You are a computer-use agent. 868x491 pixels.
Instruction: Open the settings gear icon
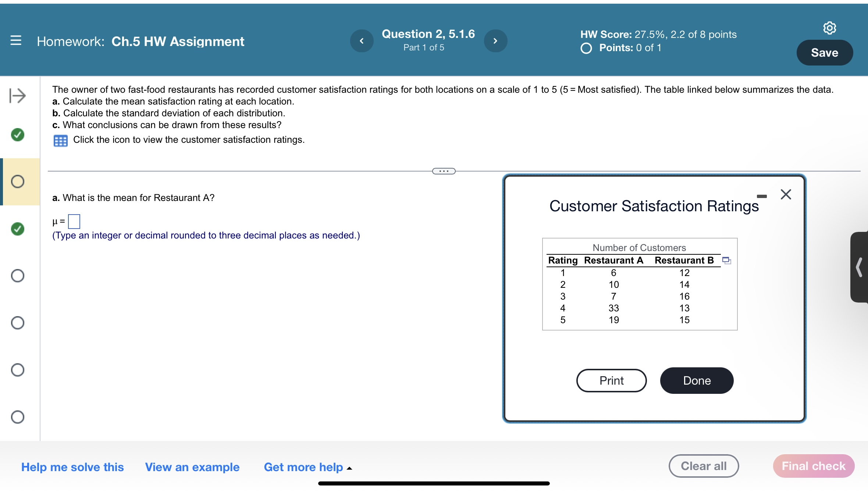pyautogui.click(x=829, y=28)
